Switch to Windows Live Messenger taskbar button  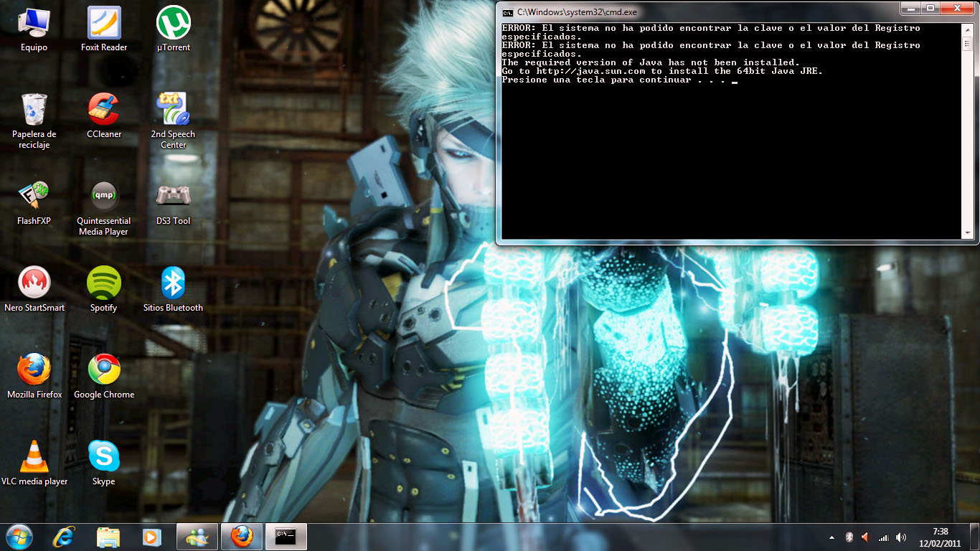point(197,537)
